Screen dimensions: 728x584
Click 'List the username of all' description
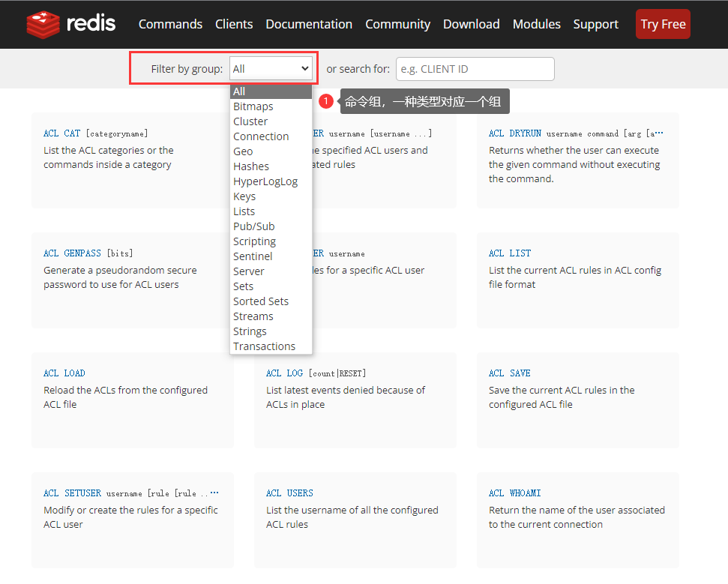352,517
